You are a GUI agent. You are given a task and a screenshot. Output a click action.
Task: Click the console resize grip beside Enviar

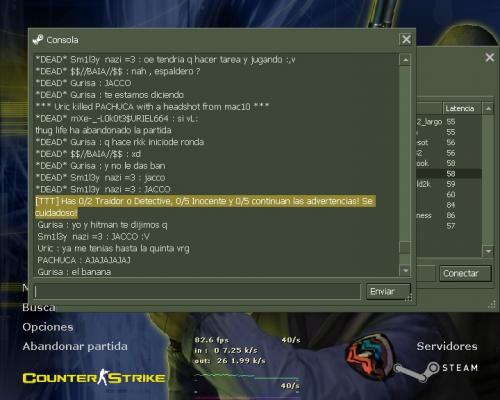(409, 298)
